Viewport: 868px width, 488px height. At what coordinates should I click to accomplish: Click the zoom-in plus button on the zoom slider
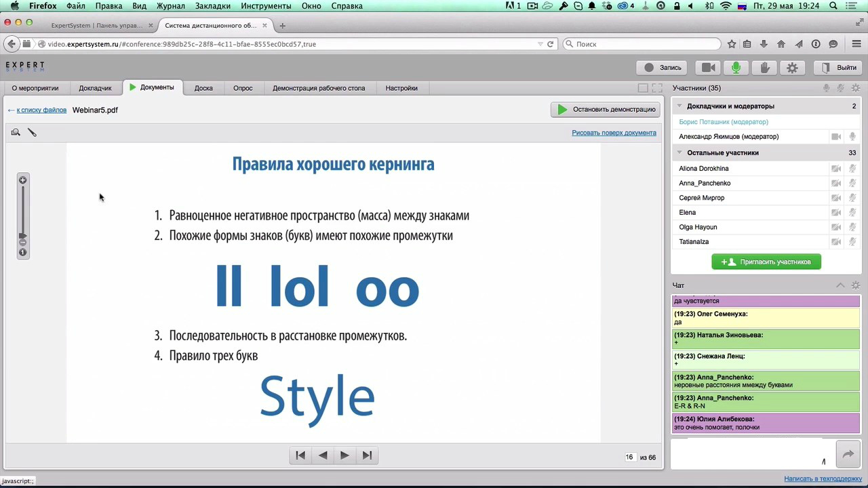tap(22, 180)
